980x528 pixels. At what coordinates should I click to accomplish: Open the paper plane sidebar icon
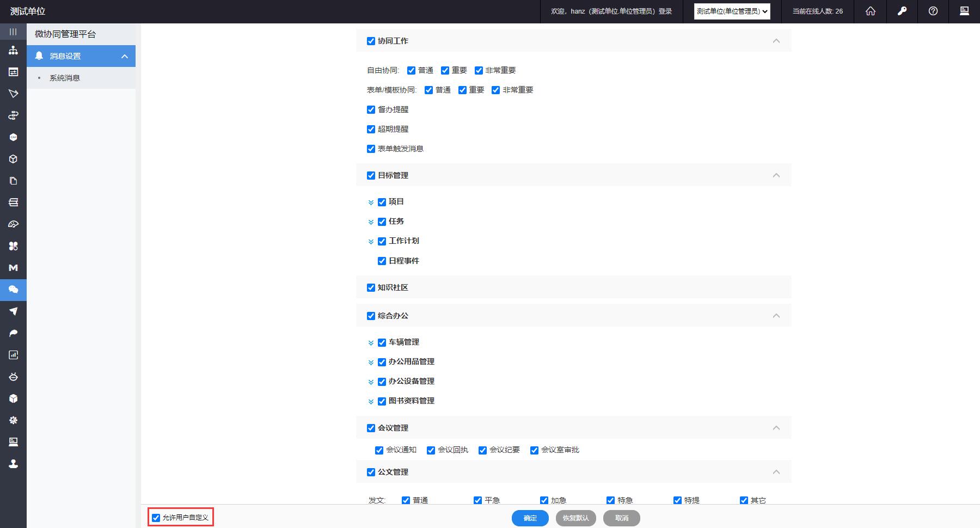point(13,311)
